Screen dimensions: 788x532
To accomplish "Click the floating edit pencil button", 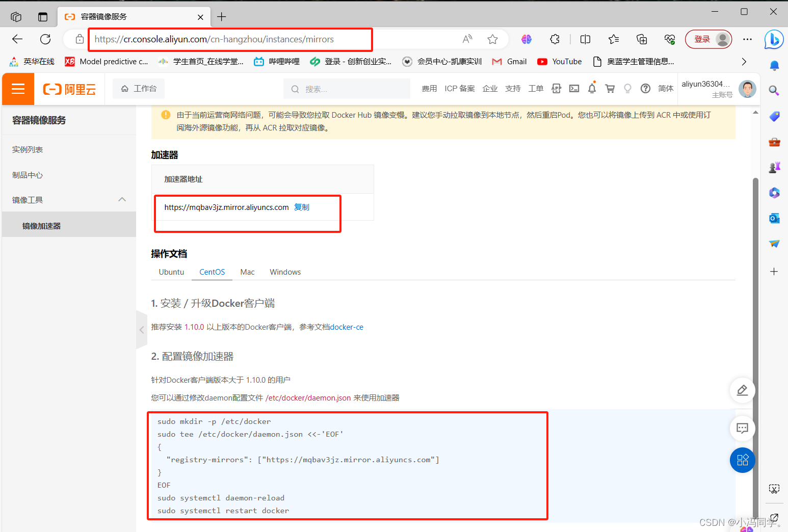I will click(x=742, y=390).
